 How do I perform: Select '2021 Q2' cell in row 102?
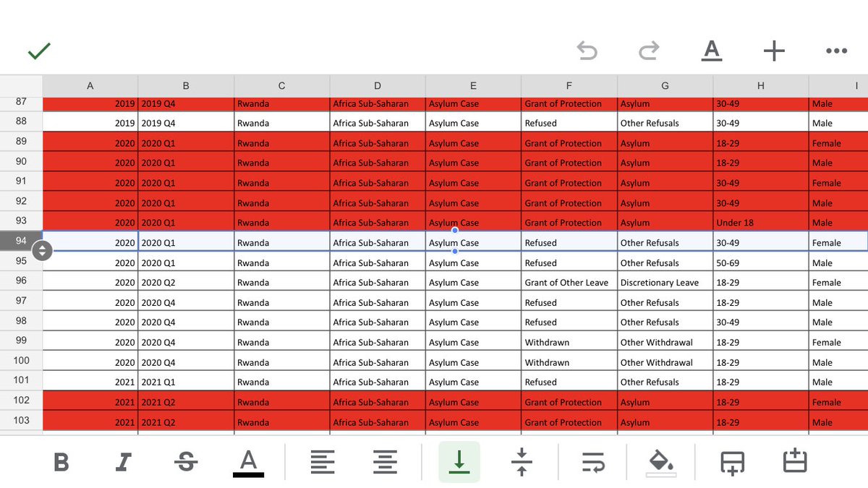click(186, 401)
